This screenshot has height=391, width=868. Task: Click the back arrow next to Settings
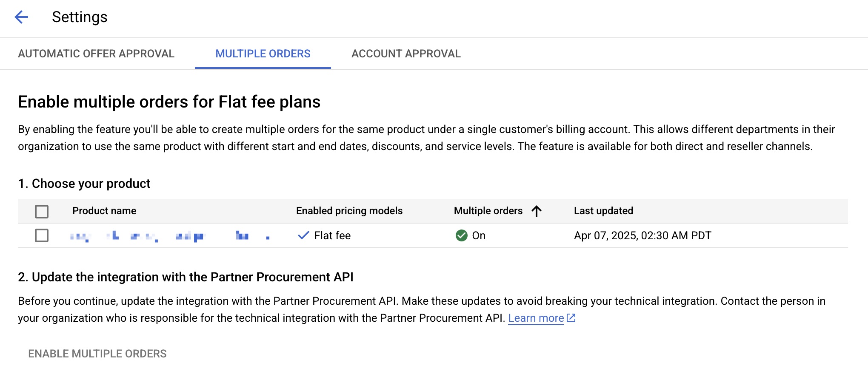21,17
